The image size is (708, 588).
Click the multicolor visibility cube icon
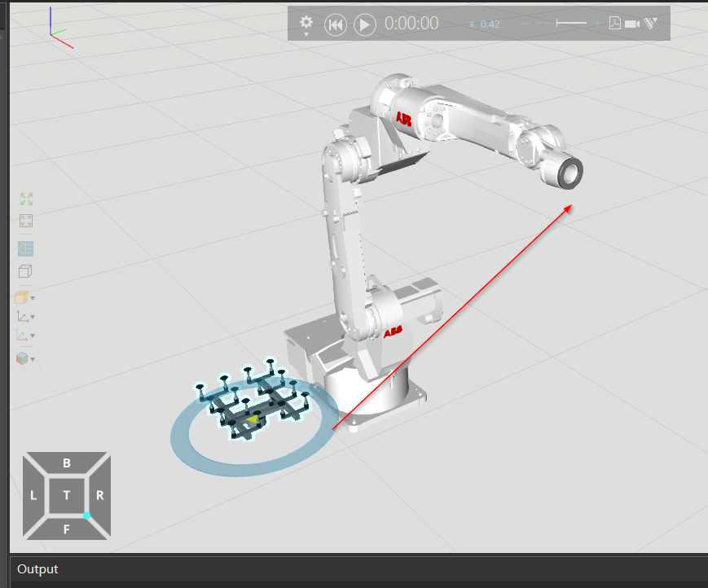pos(22,358)
